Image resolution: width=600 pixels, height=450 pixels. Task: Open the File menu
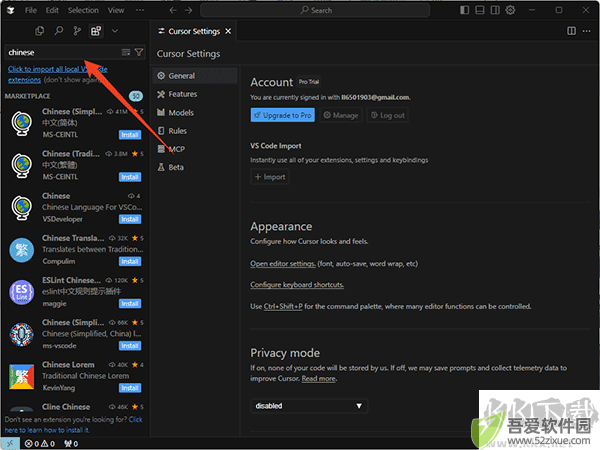[31, 10]
